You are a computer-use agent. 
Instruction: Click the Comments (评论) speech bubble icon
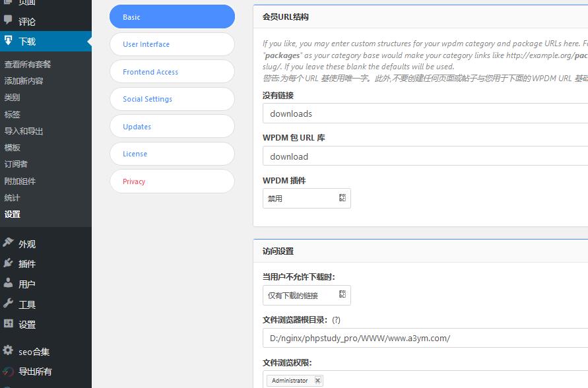pos(9,20)
